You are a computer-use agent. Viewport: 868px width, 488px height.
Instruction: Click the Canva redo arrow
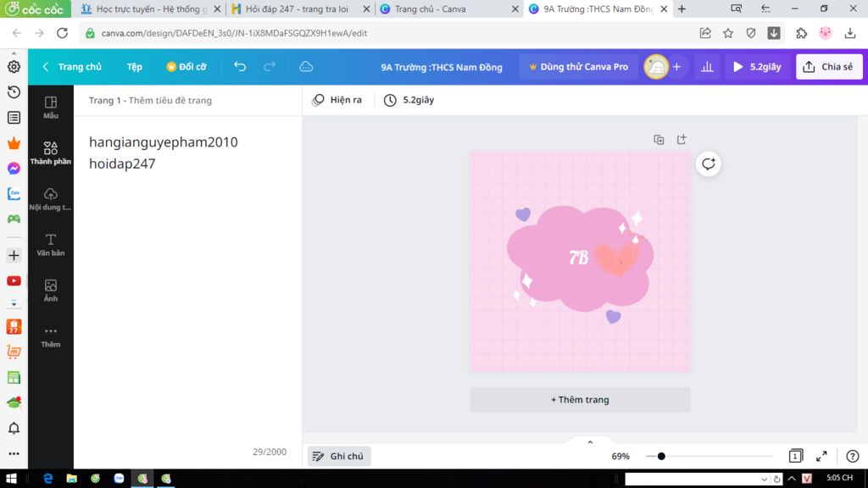pos(270,66)
